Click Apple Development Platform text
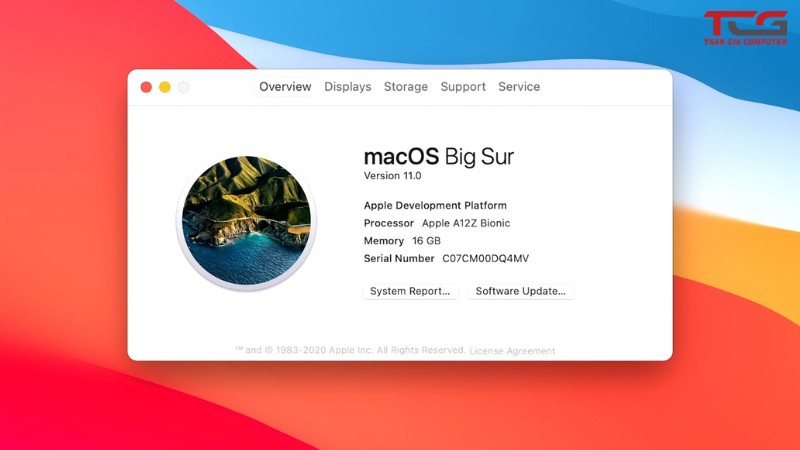 435,206
